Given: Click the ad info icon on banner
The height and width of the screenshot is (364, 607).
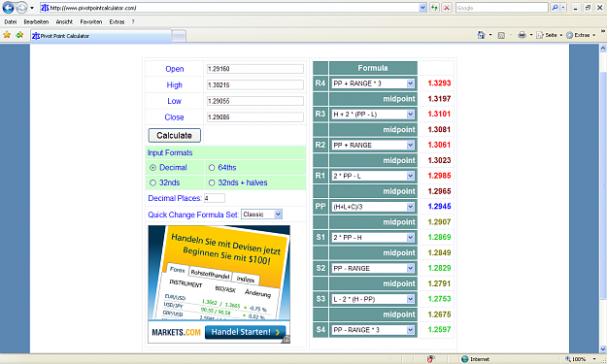Looking at the screenshot, I should [x=287, y=339].
